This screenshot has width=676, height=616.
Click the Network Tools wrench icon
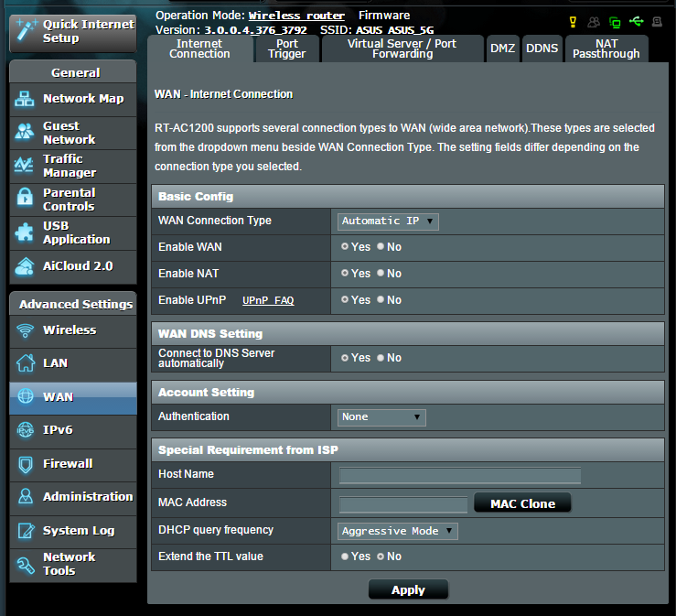coord(26,565)
